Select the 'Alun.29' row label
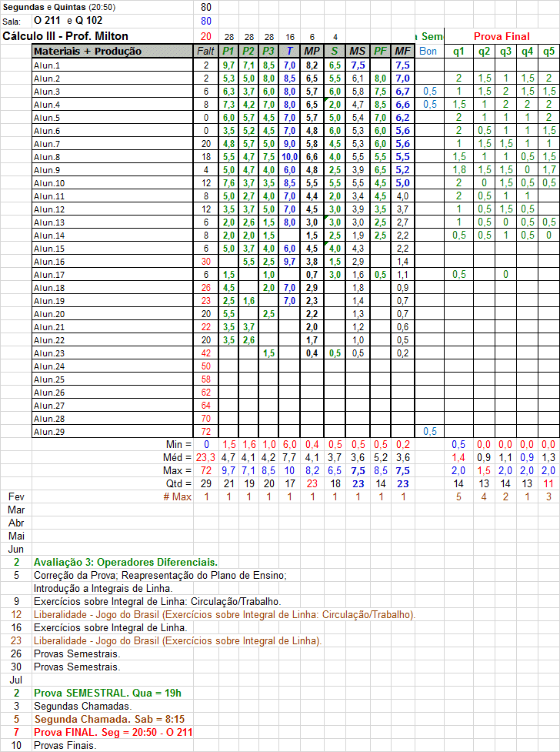This screenshot has height=752, width=560. 50,432
